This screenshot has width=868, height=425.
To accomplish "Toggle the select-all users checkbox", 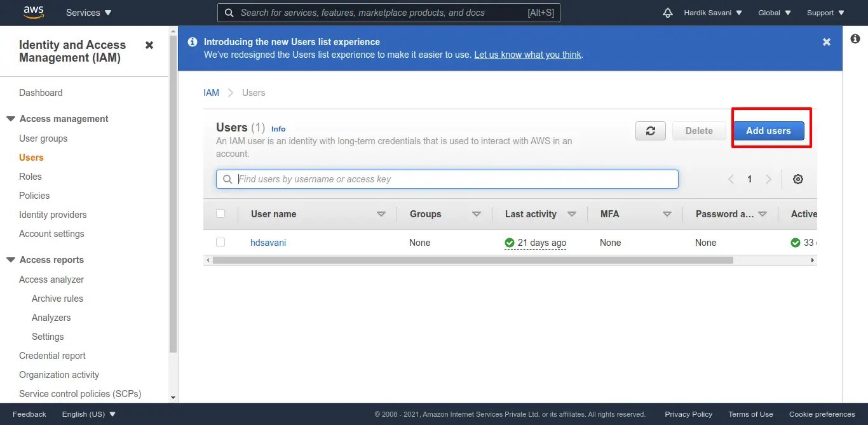I will coord(220,213).
